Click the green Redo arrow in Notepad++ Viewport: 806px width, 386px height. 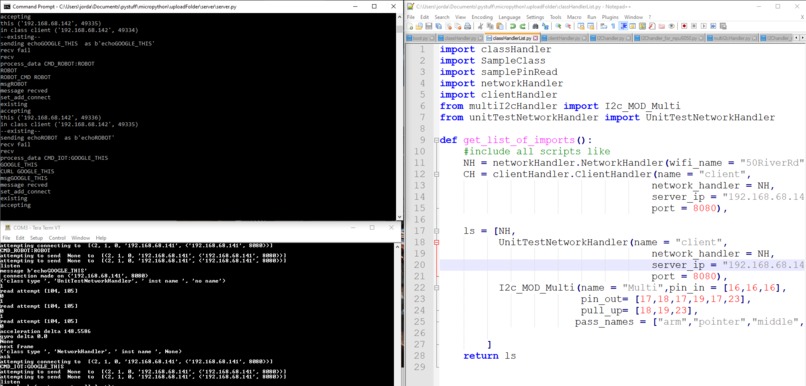[x=522, y=26]
